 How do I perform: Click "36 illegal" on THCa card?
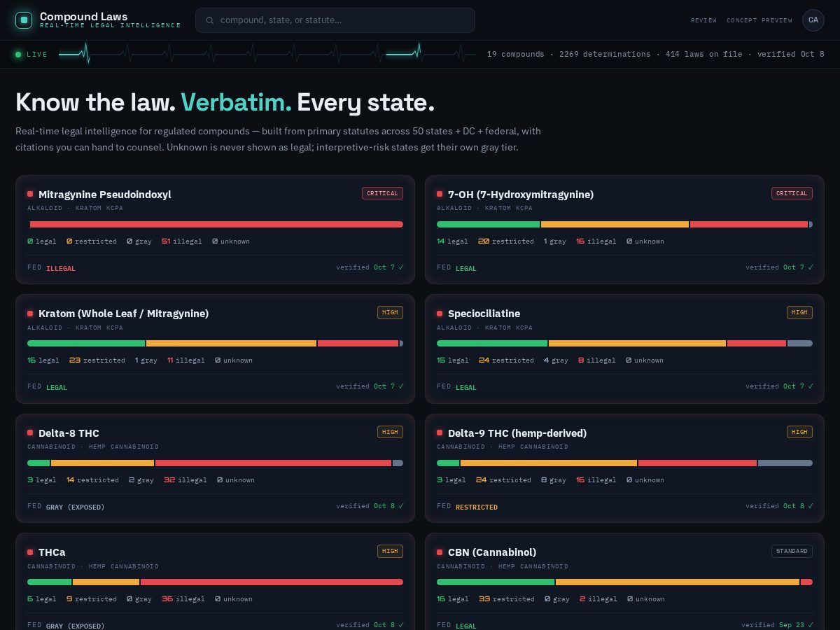[183, 599]
